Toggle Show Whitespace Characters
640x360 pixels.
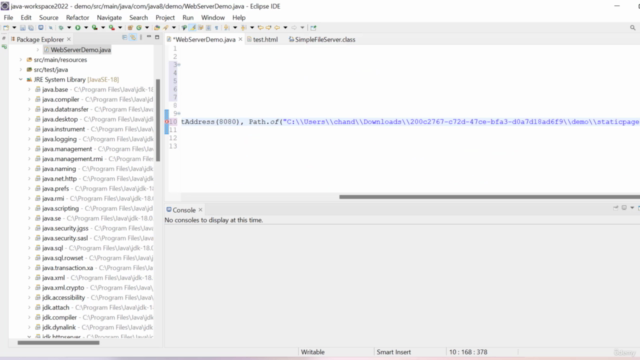[x=216, y=28]
